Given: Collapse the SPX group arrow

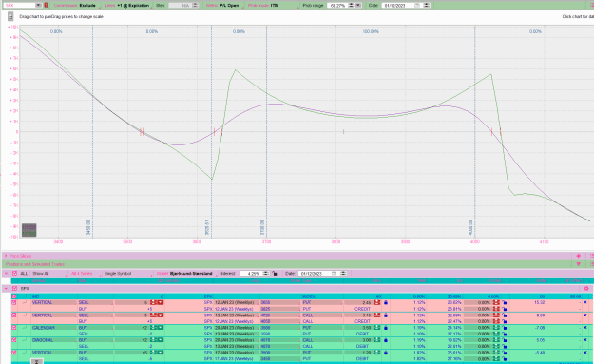Looking at the screenshot, I should [x=6, y=289].
